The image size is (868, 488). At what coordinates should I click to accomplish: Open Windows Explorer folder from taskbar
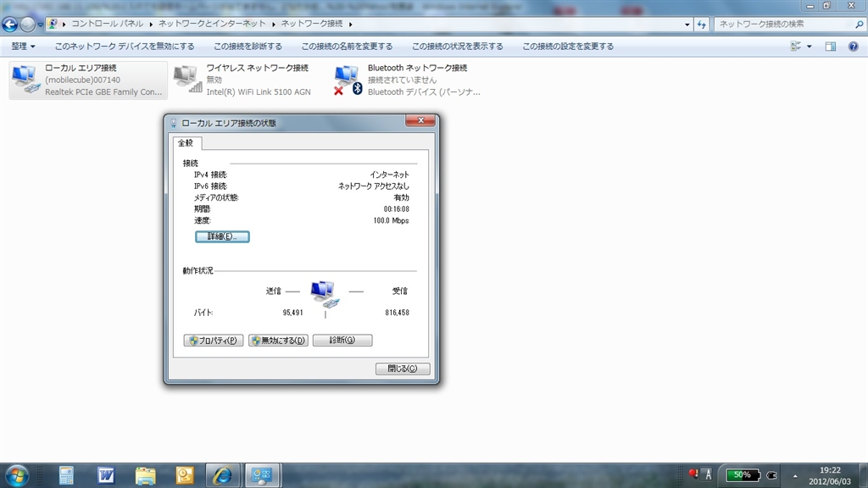point(145,476)
